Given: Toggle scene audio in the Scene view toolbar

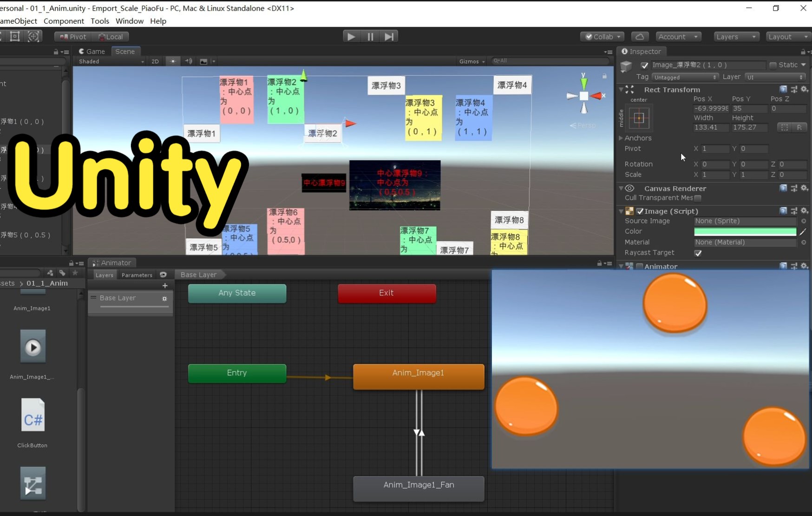Looking at the screenshot, I should click(188, 61).
